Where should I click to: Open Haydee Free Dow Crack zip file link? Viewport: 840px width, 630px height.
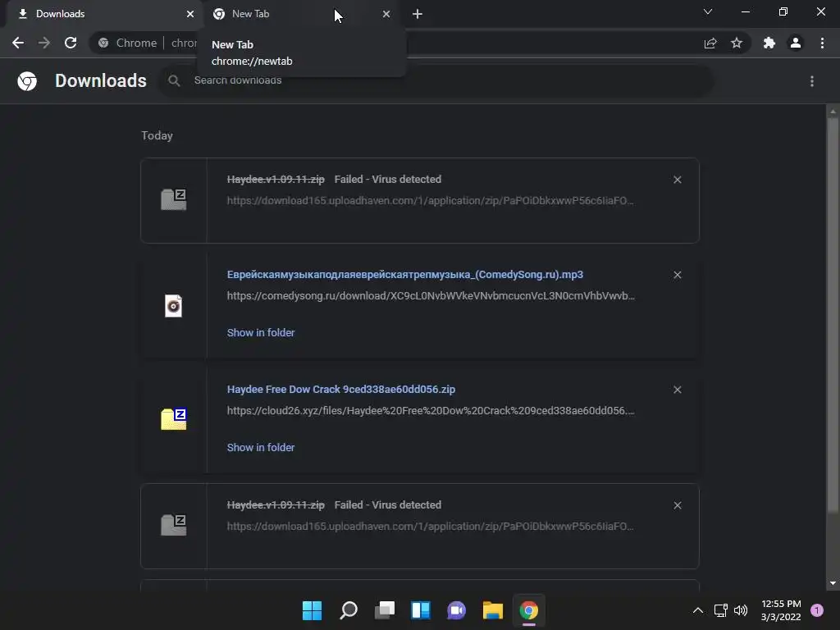[341, 390]
